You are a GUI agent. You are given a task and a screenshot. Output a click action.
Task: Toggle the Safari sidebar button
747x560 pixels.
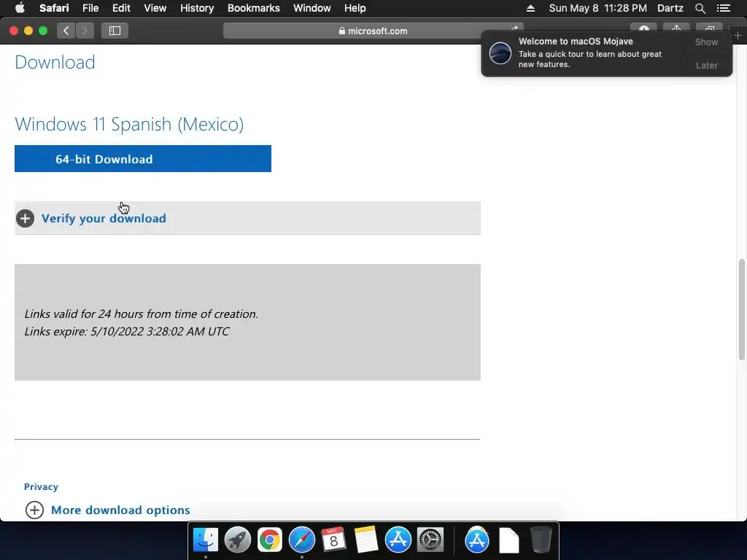(115, 31)
